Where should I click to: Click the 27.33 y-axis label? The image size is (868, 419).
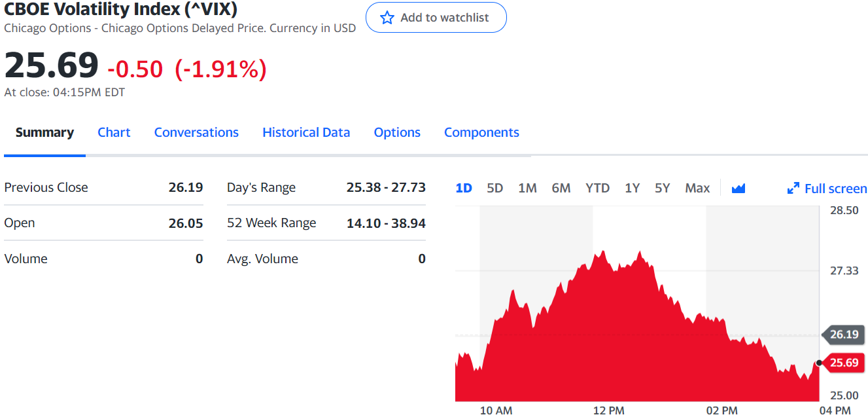844,270
